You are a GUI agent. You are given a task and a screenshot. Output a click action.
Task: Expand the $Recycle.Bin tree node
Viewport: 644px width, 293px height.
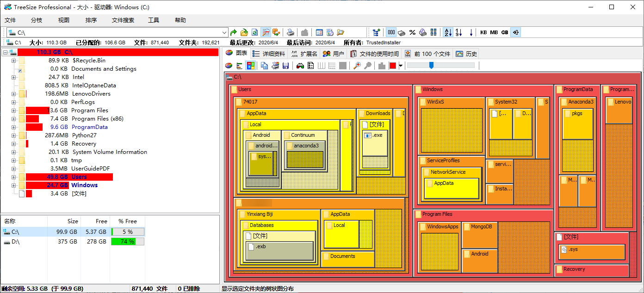tap(13, 61)
